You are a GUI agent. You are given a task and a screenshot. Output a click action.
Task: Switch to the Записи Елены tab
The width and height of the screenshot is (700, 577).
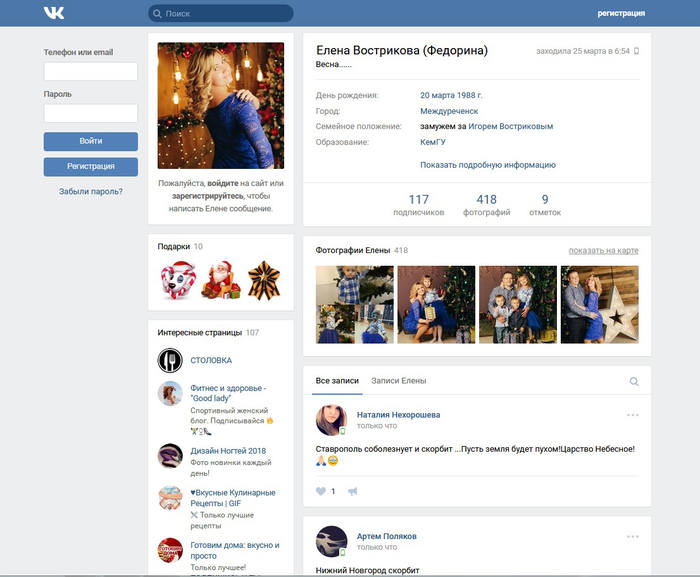tap(399, 381)
